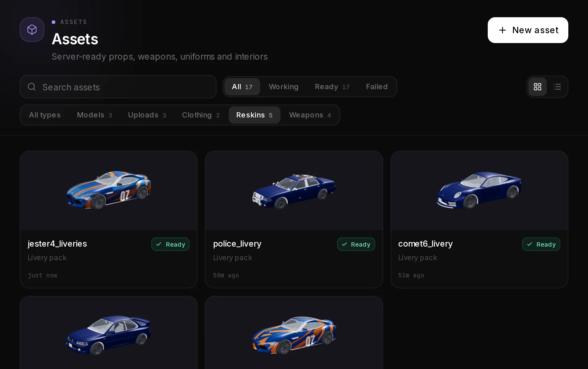Filter by Ready 17 status
The height and width of the screenshot is (369, 588).
332,87
